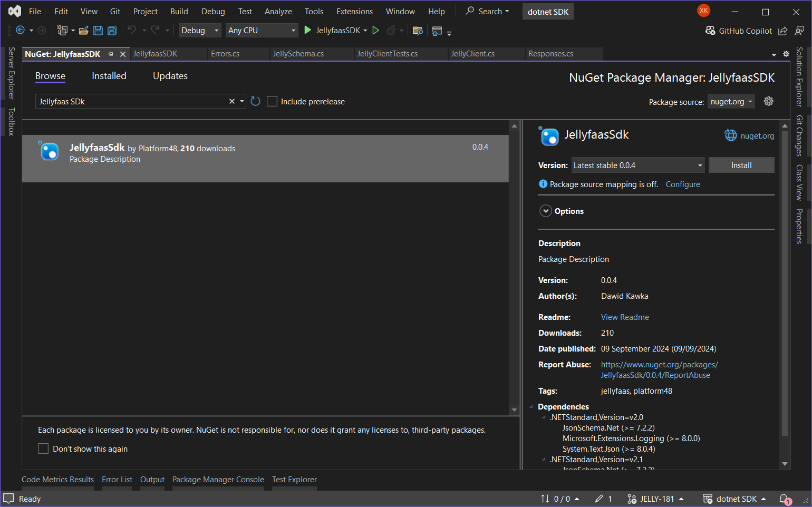Click tab well settings gear icon
This screenshot has height=507, width=812.
pos(786,54)
